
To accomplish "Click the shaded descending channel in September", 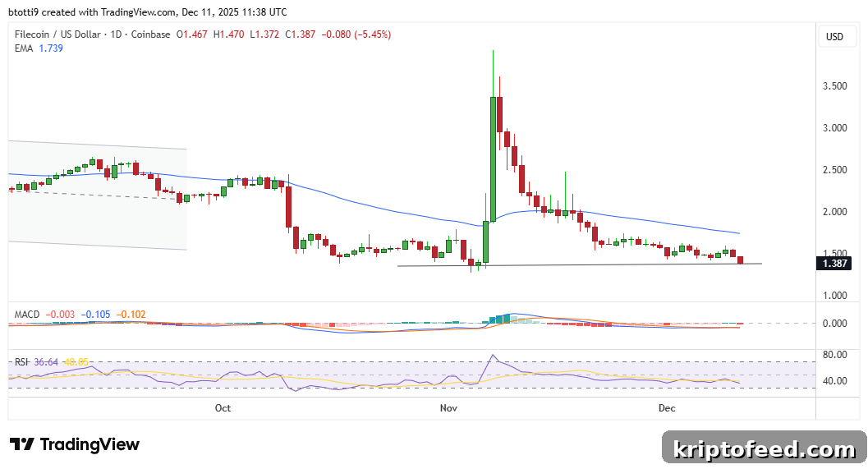I will coord(98,195).
